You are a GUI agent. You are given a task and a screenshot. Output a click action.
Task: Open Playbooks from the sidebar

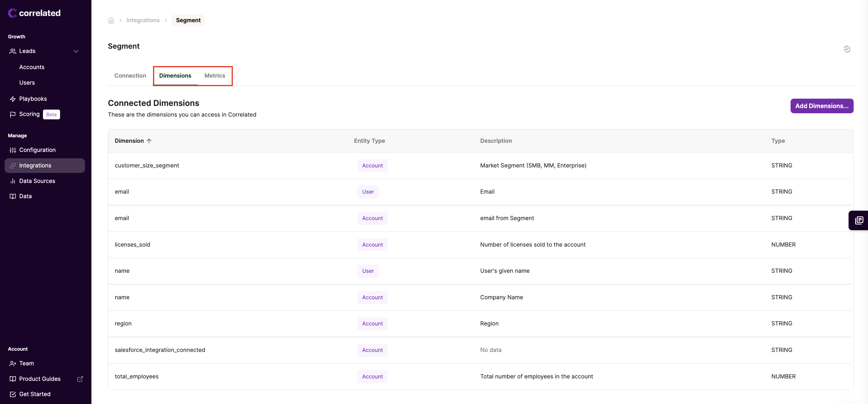(x=33, y=99)
